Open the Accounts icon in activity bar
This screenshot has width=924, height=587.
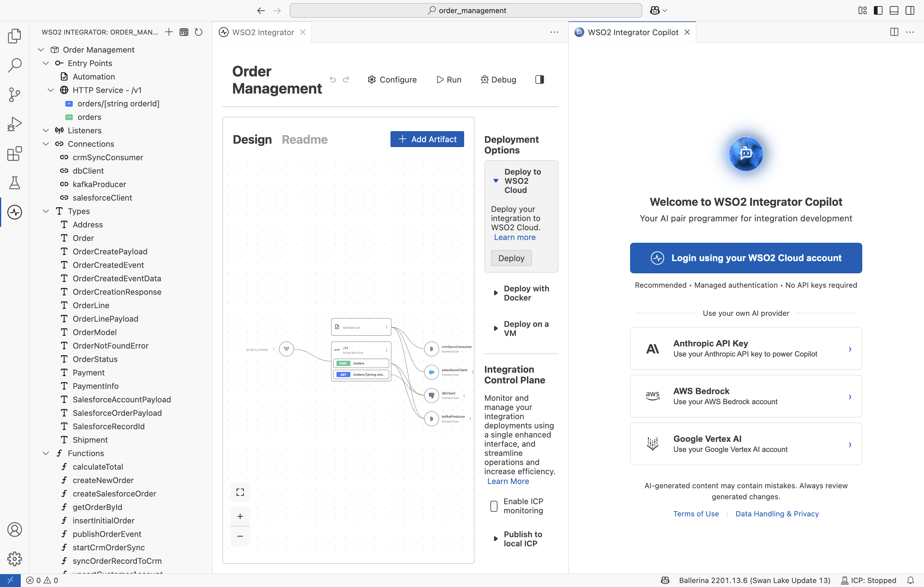tap(15, 530)
